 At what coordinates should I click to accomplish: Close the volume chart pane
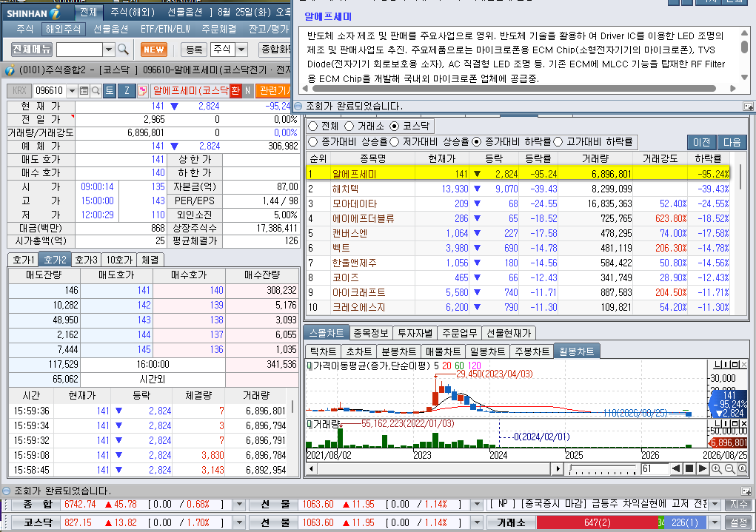[x=744, y=423]
